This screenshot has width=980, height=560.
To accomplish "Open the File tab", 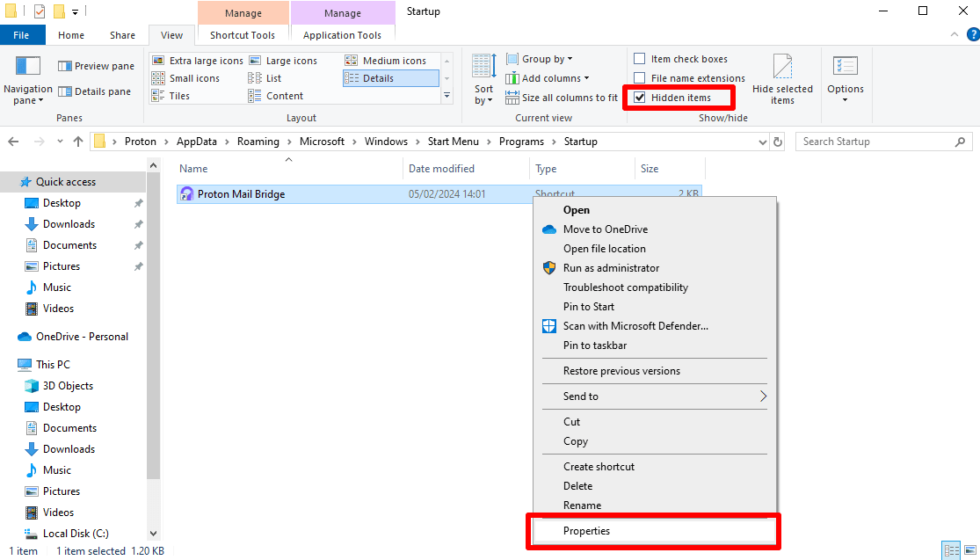I will point(21,35).
